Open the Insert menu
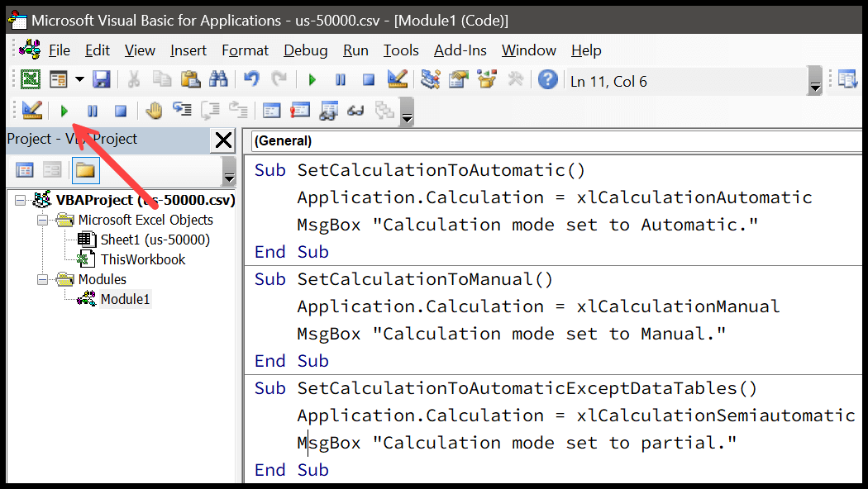 (188, 50)
